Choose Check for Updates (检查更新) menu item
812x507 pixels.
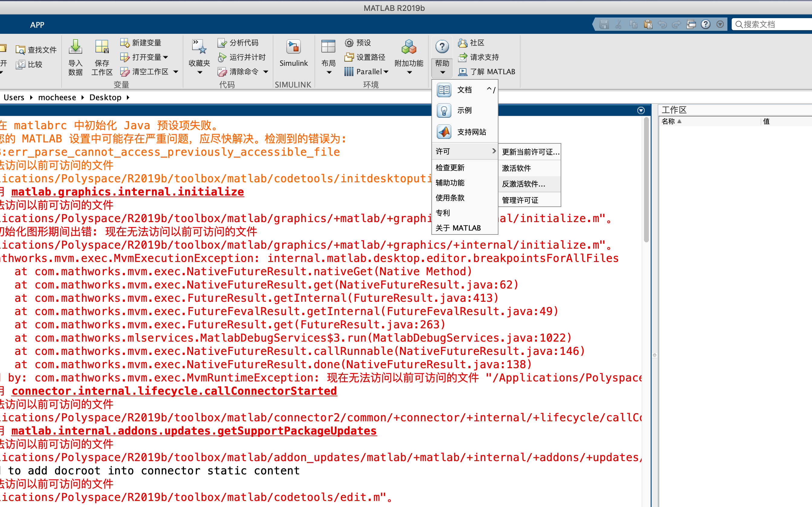(x=450, y=167)
